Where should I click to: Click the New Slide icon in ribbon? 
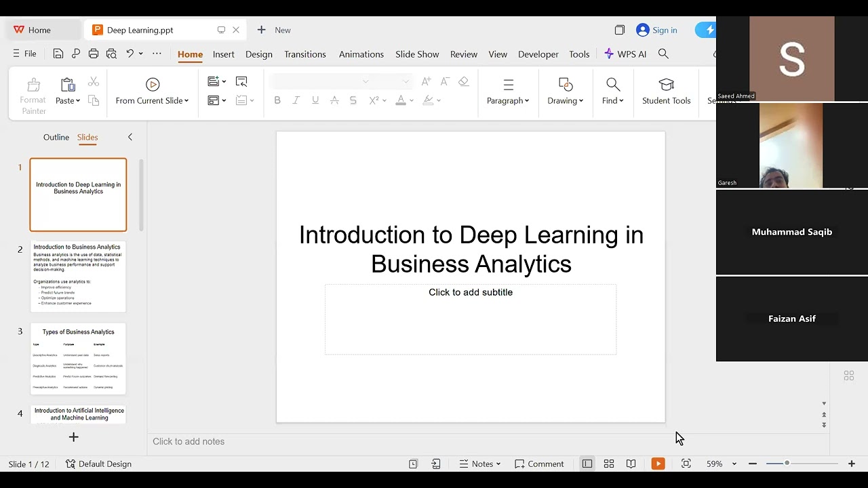[213, 81]
